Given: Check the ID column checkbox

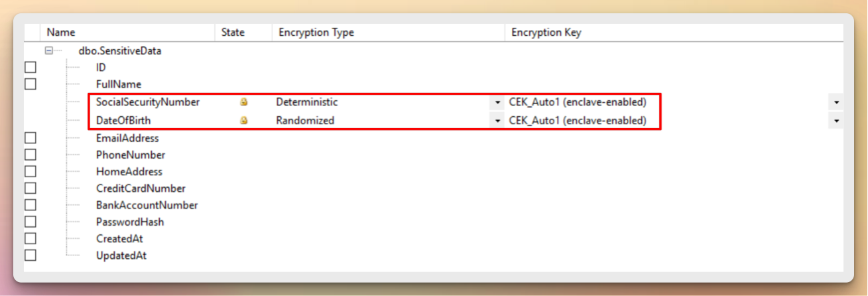Looking at the screenshot, I should [x=30, y=68].
